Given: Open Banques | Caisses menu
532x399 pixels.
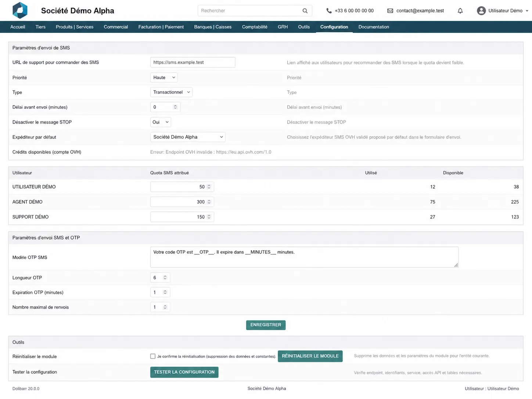Looking at the screenshot, I should click(x=213, y=27).
